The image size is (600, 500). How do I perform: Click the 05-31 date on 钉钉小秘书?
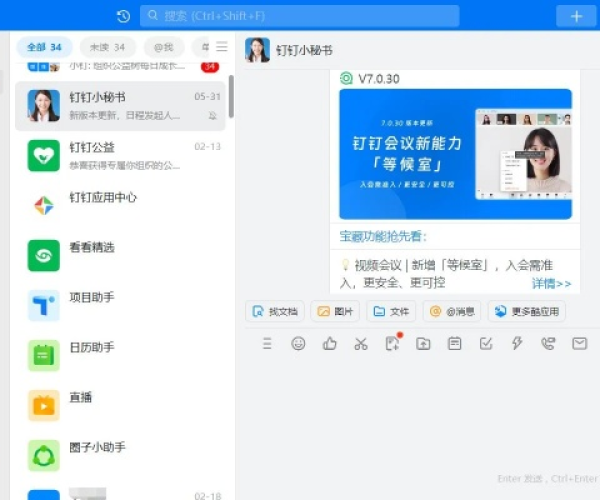click(x=207, y=97)
